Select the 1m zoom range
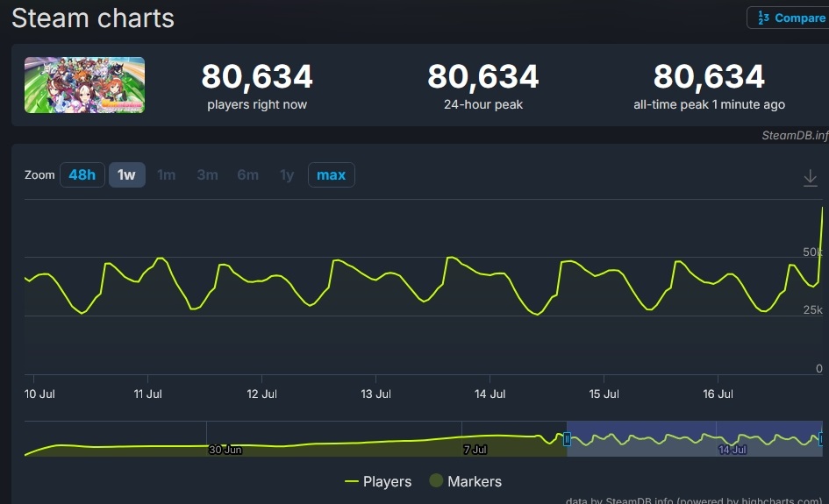The height and width of the screenshot is (504, 829). coord(167,175)
